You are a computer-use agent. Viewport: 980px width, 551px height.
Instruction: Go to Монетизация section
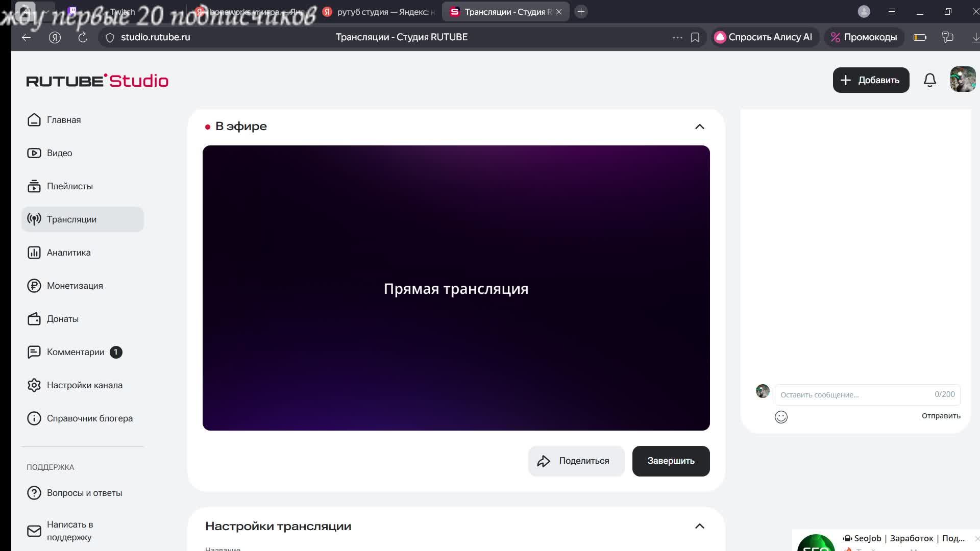point(75,286)
